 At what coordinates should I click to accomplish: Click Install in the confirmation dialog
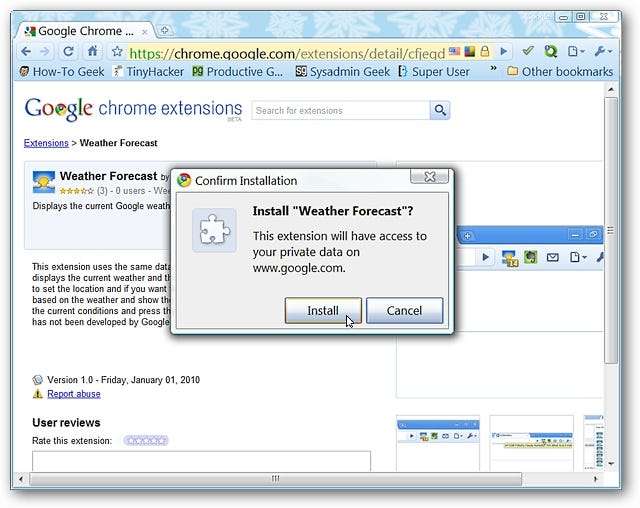click(x=323, y=311)
